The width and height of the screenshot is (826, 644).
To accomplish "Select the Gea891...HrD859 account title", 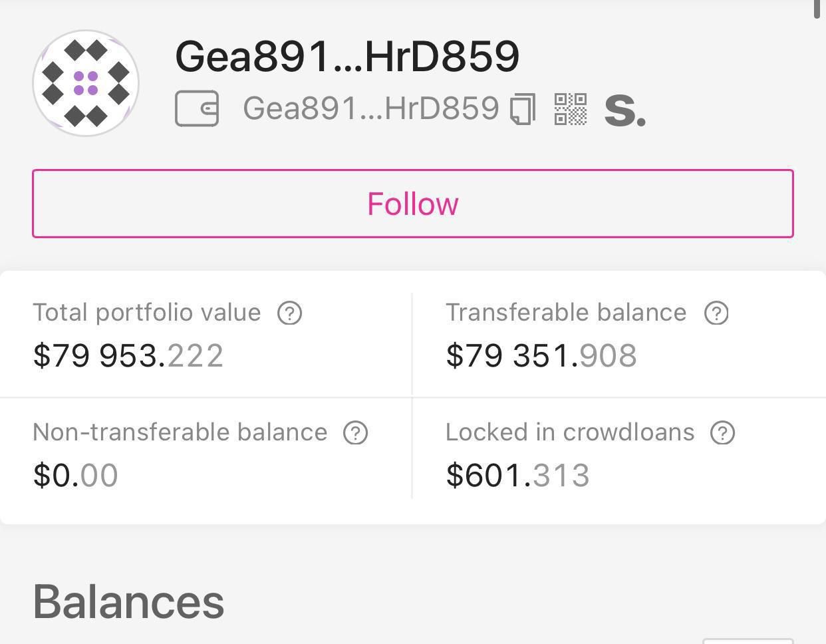I will [347, 56].
